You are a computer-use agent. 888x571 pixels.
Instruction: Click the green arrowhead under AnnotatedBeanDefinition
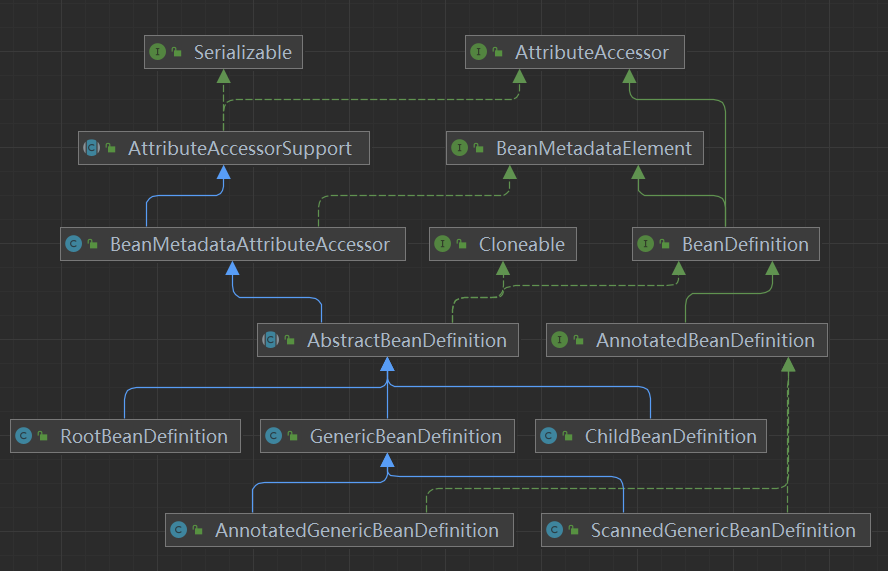[788, 364]
